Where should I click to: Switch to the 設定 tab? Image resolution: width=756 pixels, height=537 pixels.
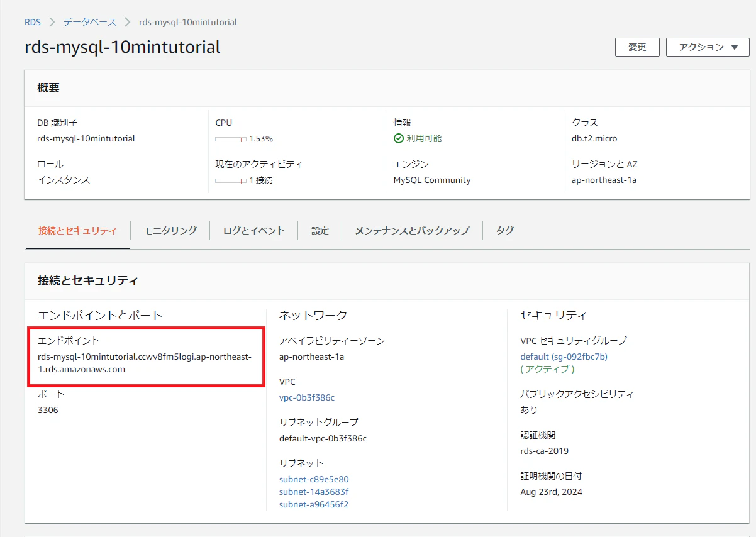pos(320,231)
